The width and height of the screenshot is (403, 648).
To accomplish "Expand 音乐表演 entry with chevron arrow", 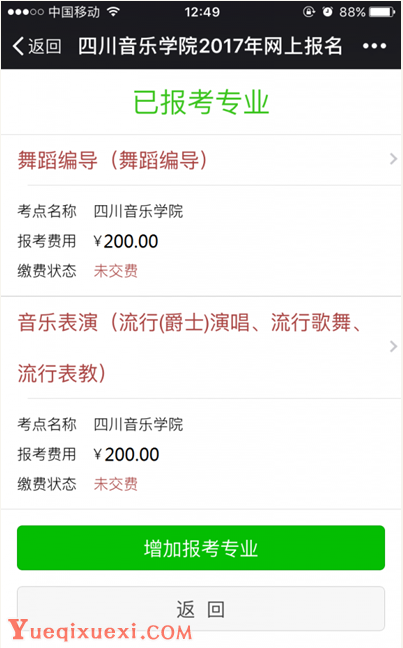I will click(393, 346).
